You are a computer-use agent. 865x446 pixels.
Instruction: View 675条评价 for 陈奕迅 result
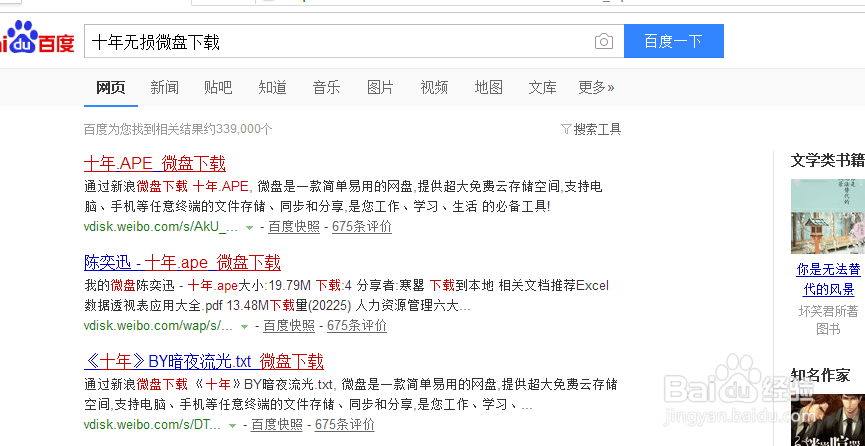357,326
